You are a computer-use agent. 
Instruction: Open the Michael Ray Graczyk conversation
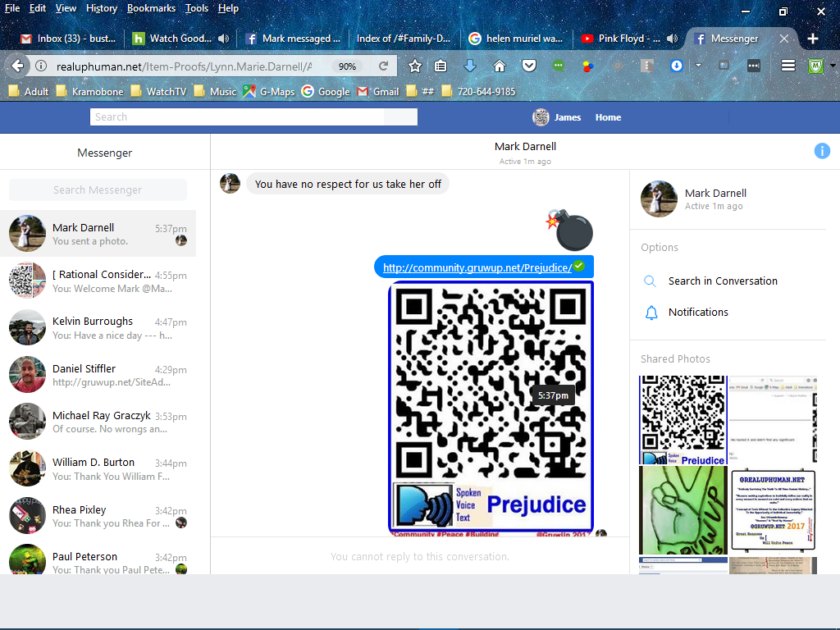click(x=98, y=421)
